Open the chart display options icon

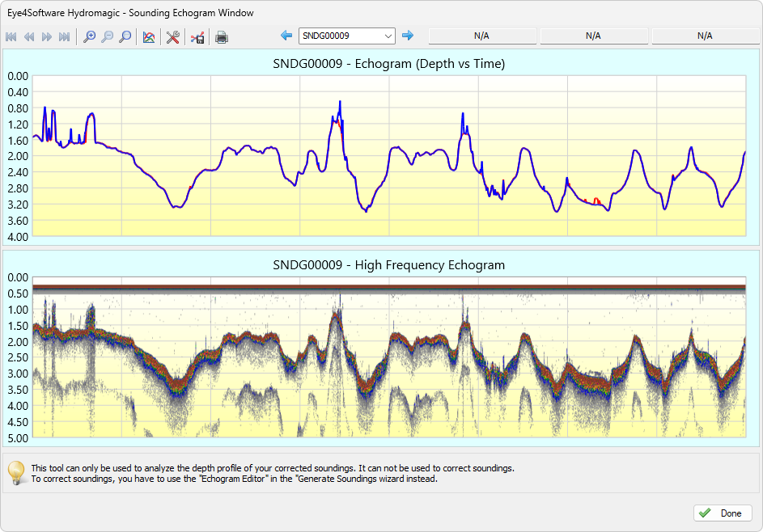[149, 37]
